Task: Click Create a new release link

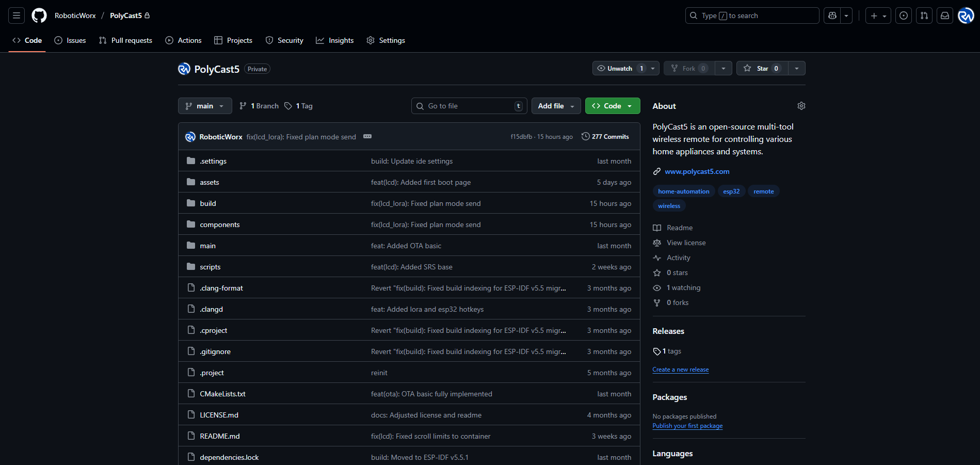Action: point(680,370)
